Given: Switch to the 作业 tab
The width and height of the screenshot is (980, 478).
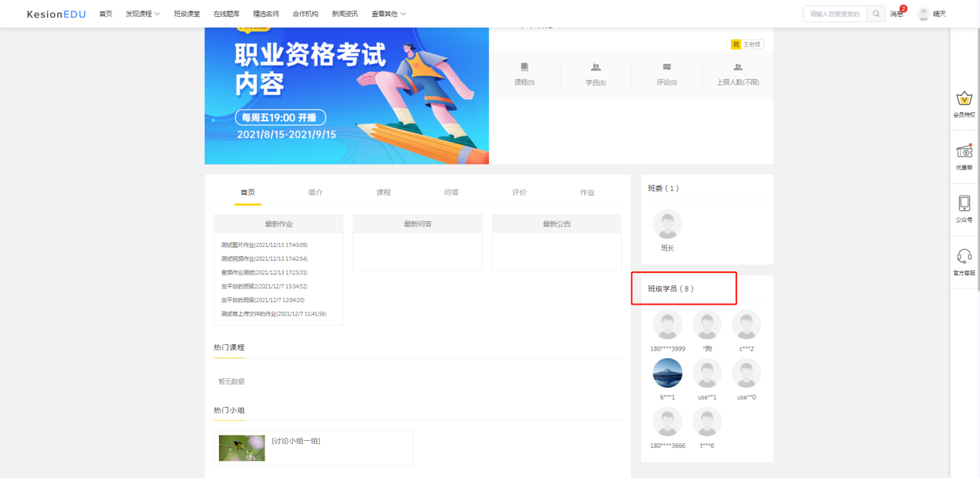Looking at the screenshot, I should (588, 193).
